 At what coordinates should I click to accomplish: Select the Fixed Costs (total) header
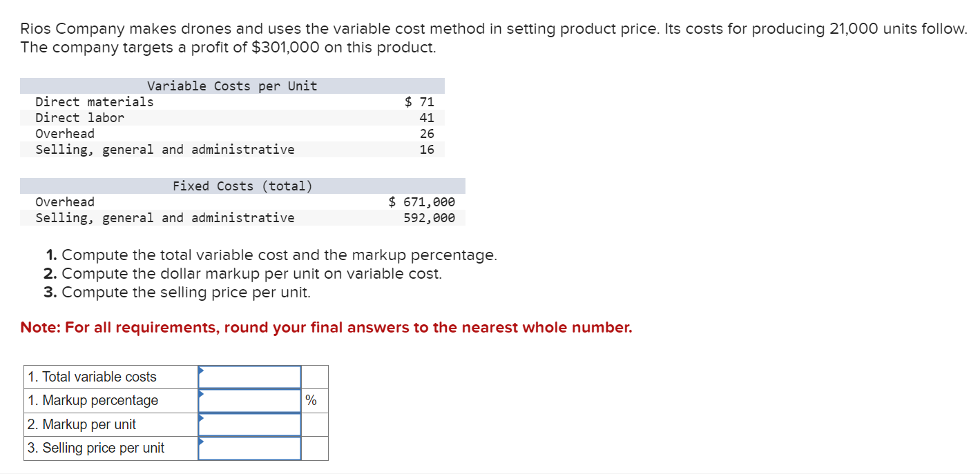coord(242,186)
